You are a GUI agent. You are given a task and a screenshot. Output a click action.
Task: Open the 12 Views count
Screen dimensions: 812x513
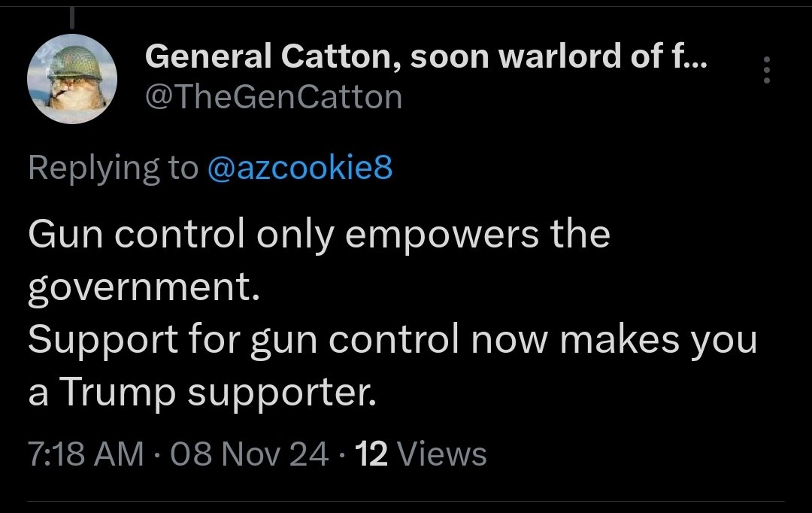[420, 454]
